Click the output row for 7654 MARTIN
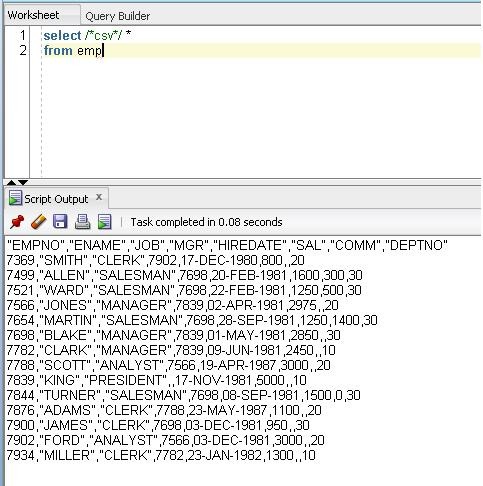This screenshot has width=483, height=486. (x=192, y=320)
